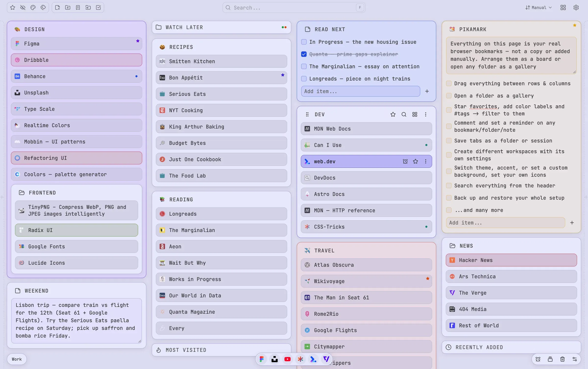
Task: Click plus button beside Pikamark Add item
Action: (x=572, y=223)
